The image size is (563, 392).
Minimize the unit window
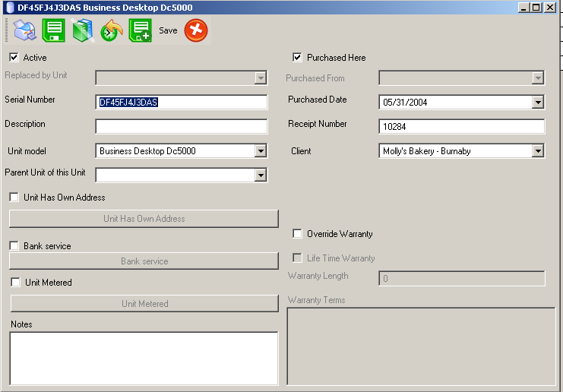coord(523,8)
